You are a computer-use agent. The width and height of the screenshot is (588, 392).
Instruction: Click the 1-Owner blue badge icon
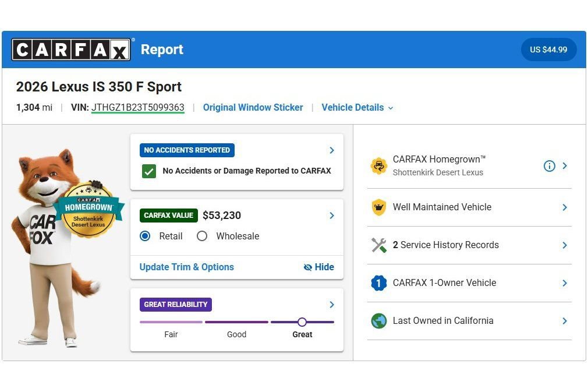379,283
